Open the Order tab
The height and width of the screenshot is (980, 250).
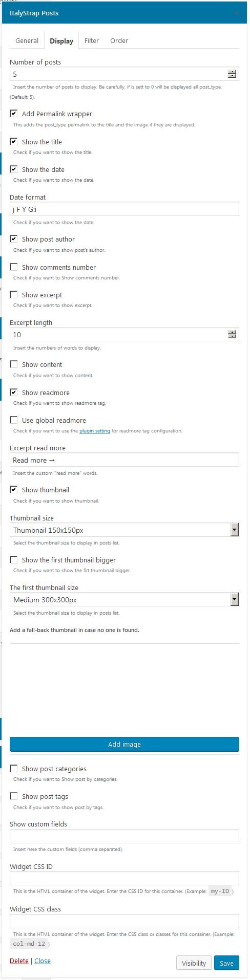pos(119,40)
